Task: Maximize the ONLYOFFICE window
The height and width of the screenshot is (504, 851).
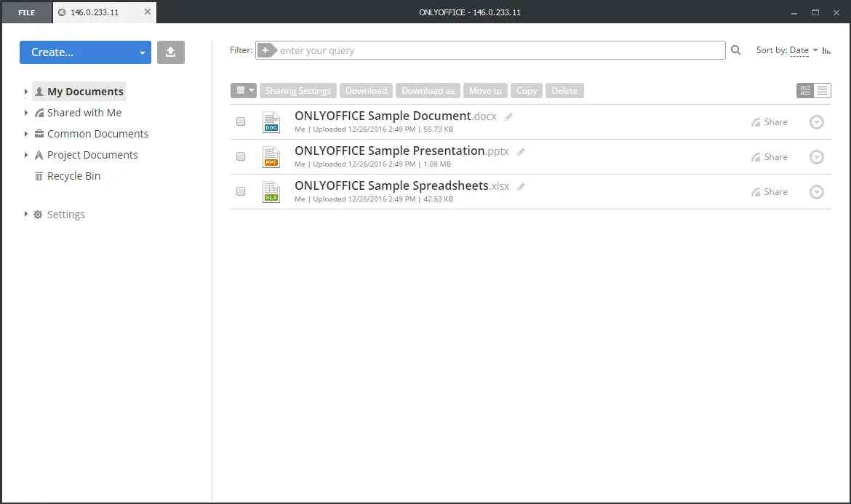Action: point(815,12)
